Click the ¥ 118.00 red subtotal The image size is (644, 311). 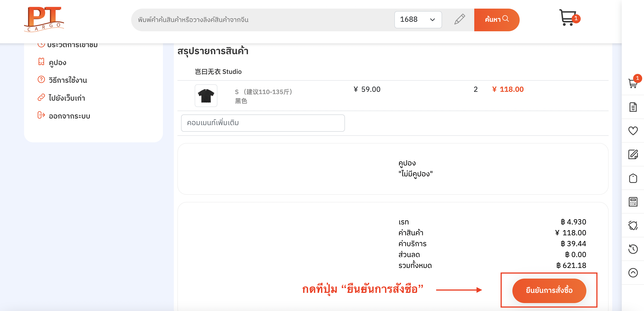coord(508,90)
